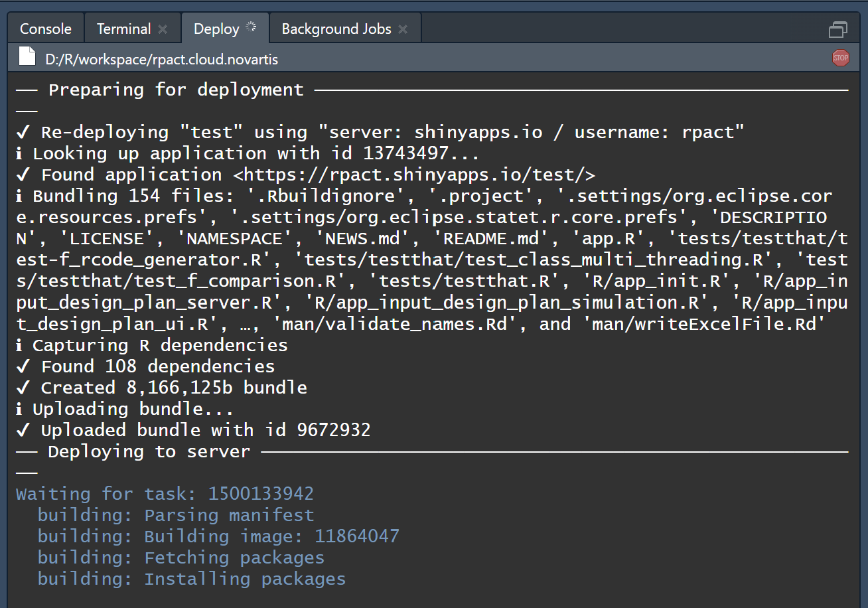Stop the deployment with the red STOP icon
This screenshot has width=868, height=608.
click(841, 58)
